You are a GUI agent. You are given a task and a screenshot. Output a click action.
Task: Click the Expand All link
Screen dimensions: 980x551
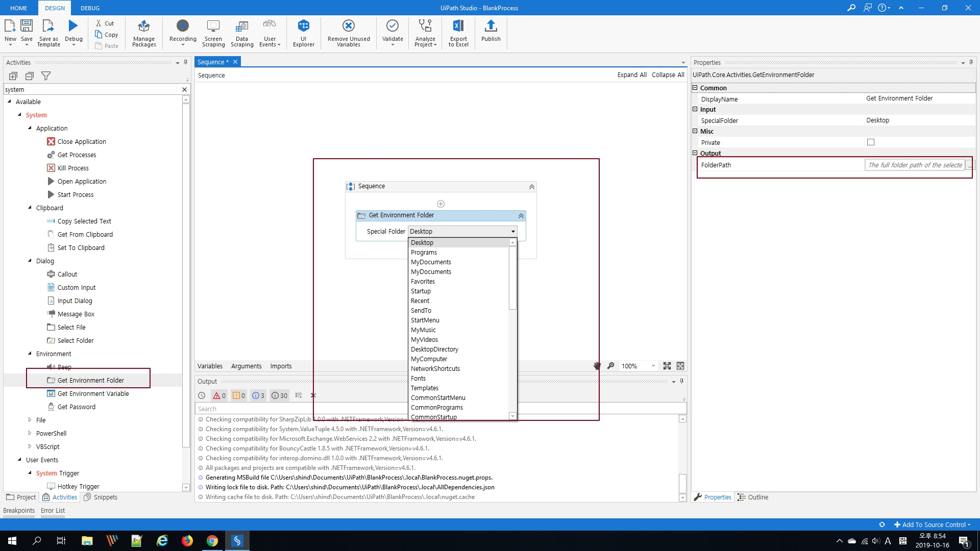631,75
